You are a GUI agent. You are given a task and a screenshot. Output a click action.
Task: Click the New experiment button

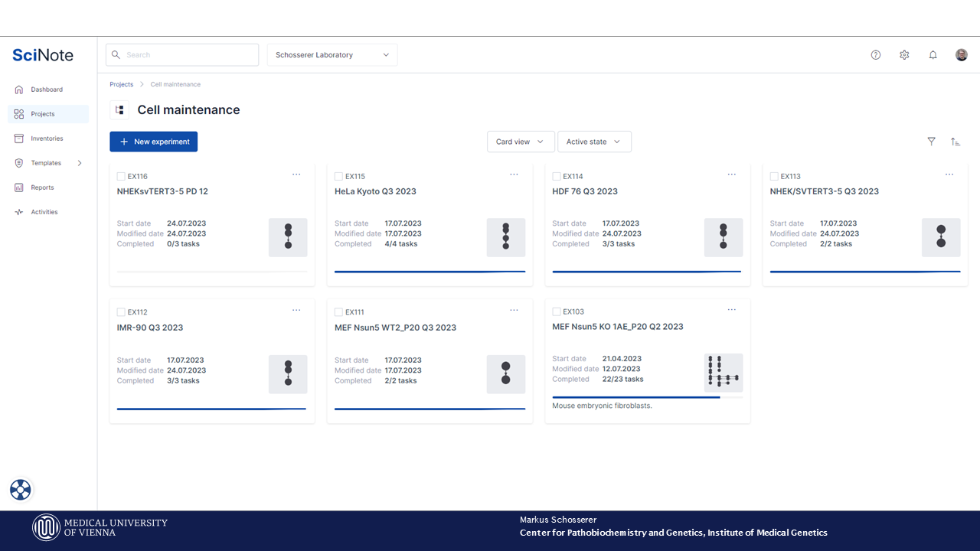pos(153,142)
